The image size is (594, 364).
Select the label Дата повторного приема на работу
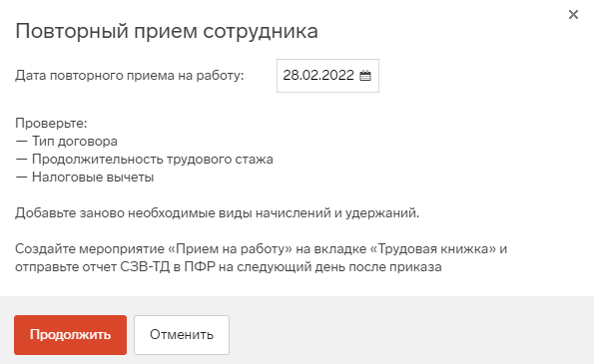pyautogui.click(x=130, y=76)
